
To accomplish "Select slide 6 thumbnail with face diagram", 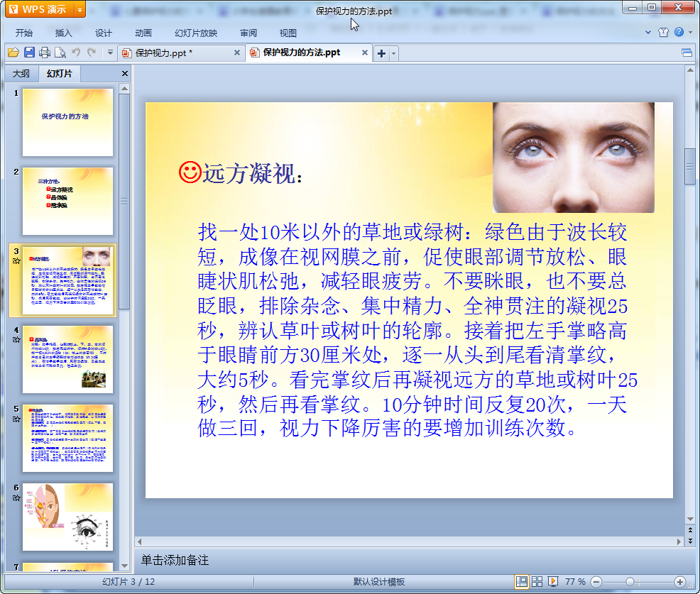I will coord(68,517).
